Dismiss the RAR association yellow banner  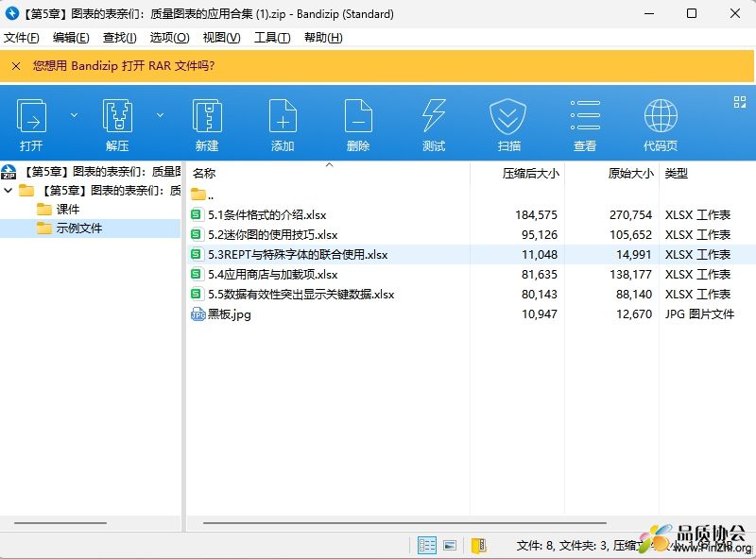(x=16, y=66)
